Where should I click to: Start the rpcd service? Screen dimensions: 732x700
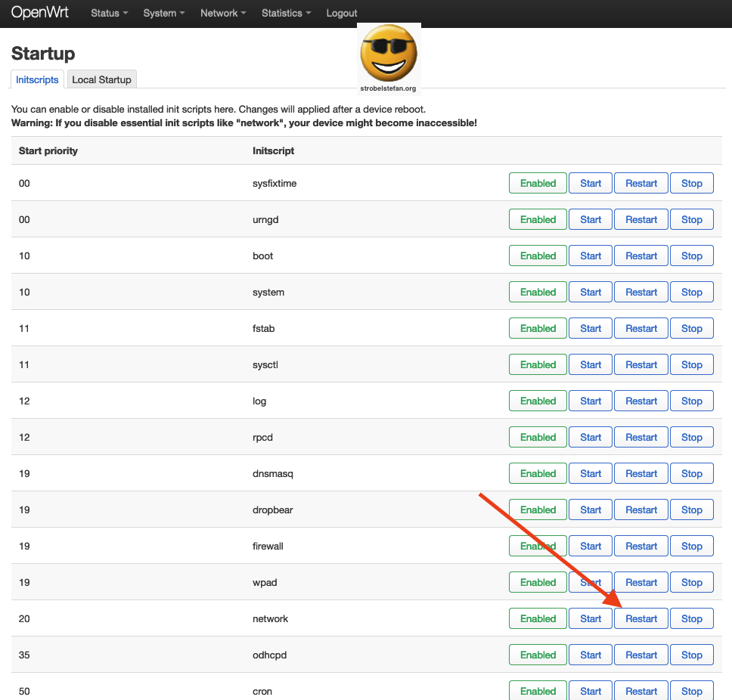[x=591, y=437]
